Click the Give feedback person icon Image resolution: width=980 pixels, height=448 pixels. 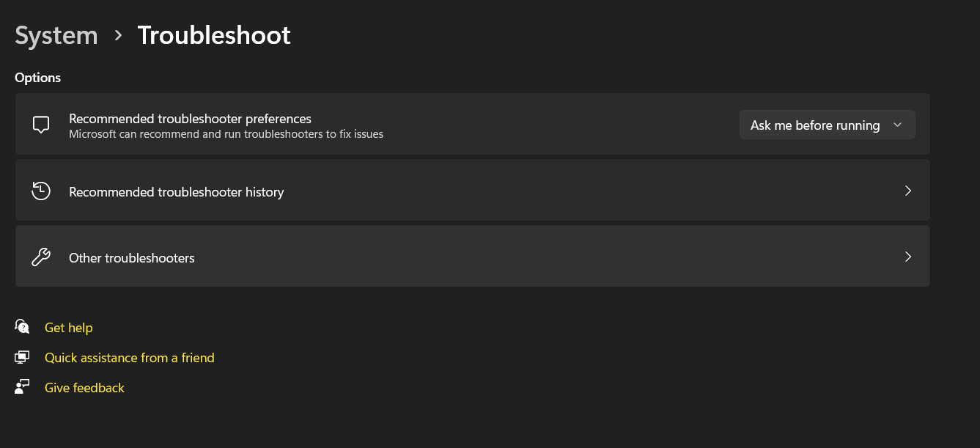tap(22, 386)
